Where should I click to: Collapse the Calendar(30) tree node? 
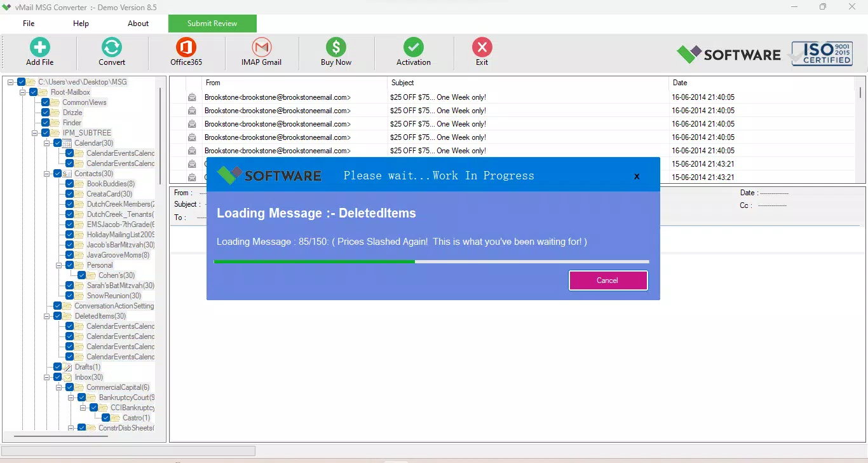pyautogui.click(x=47, y=143)
